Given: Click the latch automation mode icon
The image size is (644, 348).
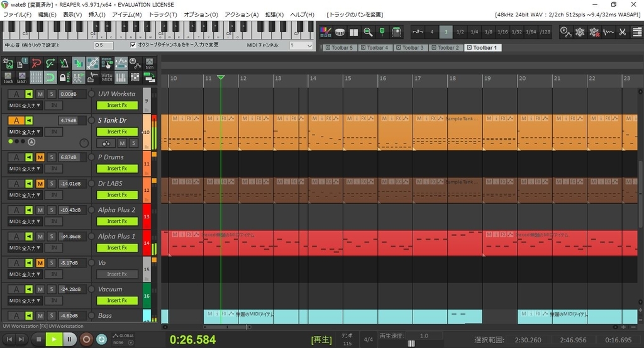Looking at the screenshot, I should pyautogui.click(x=22, y=77).
